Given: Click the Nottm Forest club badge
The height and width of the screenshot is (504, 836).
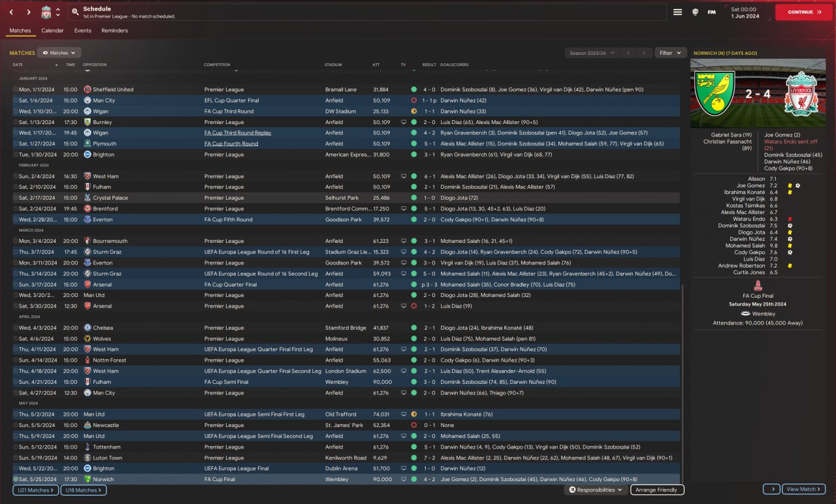Looking at the screenshot, I should click(88, 360).
